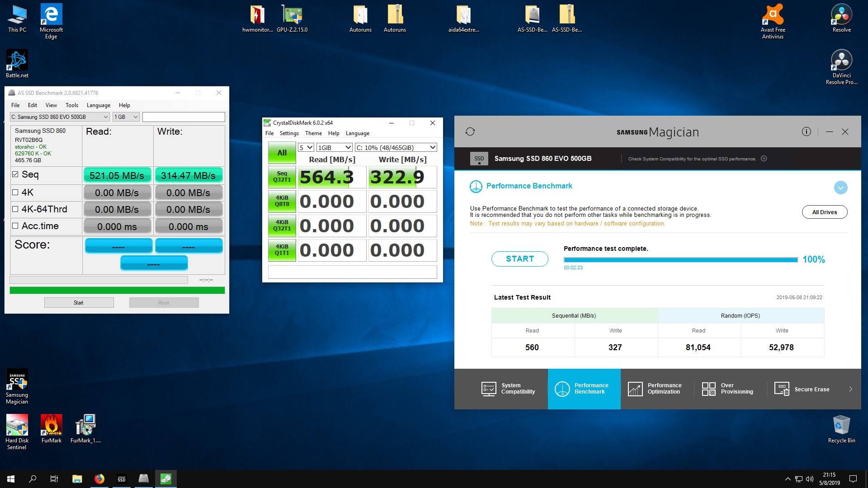Open aida64extreme folder icon

(464, 19)
